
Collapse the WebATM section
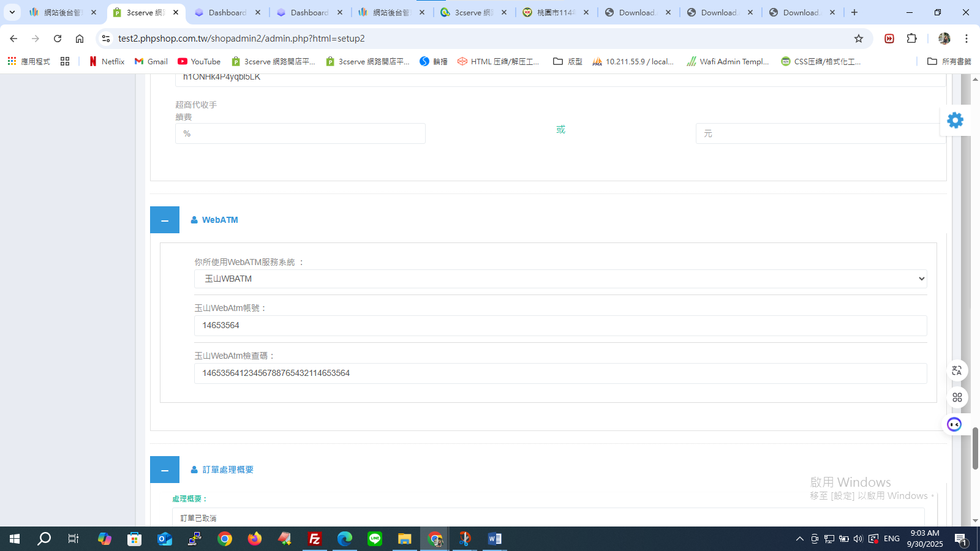click(165, 220)
